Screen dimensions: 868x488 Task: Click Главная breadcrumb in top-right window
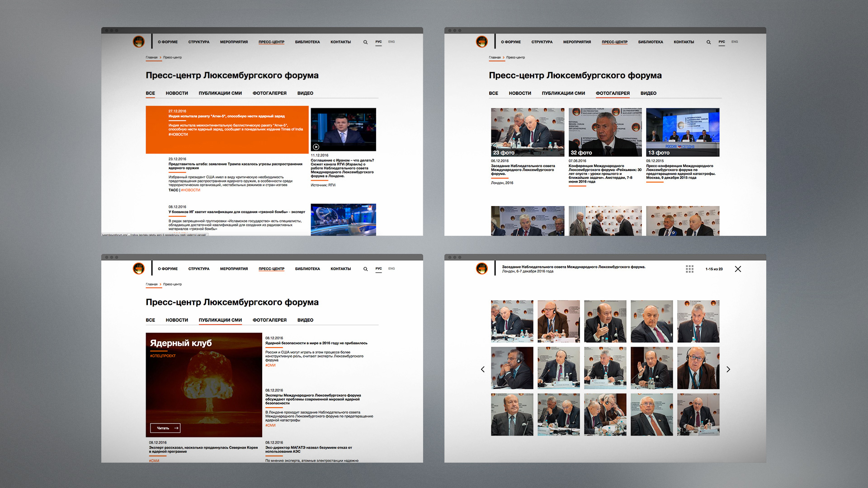495,57
